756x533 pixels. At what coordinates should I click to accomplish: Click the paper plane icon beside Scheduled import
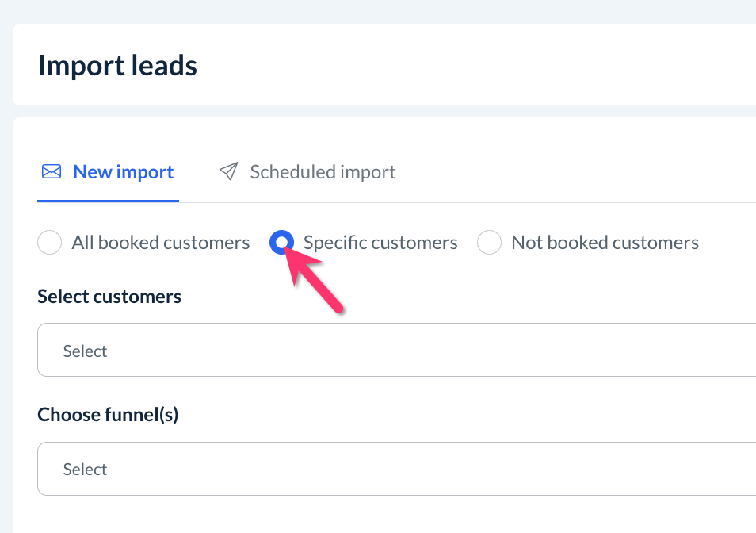[x=229, y=172]
